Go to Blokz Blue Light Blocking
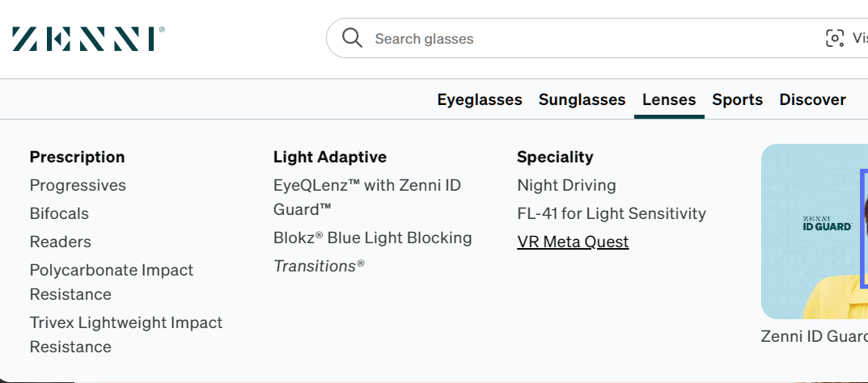This screenshot has height=383, width=868. (372, 238)
